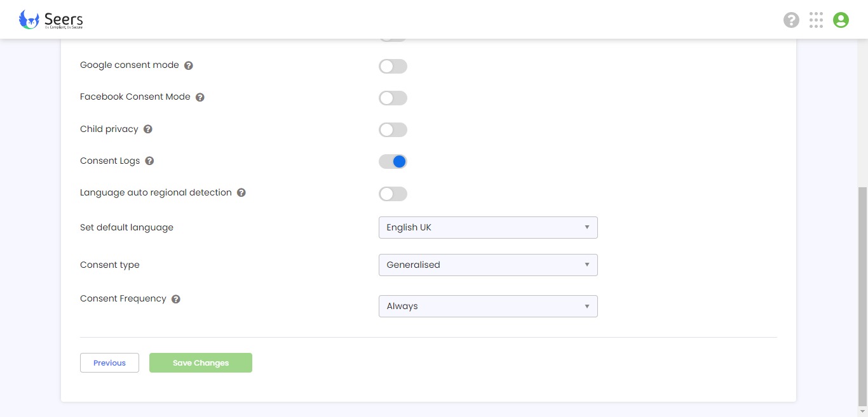Click help icon beside Facebook Consent Mode
Screen dimensions: 868x417
point(200,97)
